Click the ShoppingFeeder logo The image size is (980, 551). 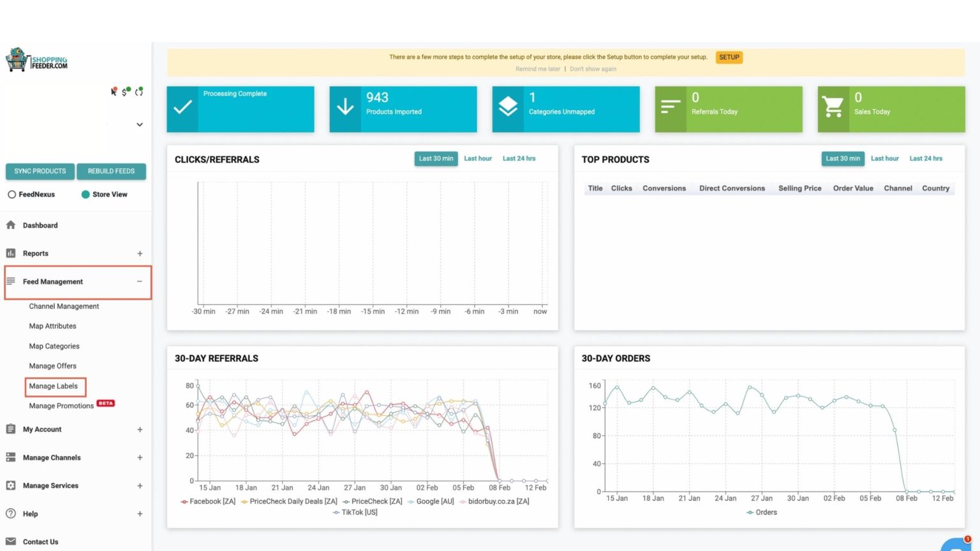(36, 60)
